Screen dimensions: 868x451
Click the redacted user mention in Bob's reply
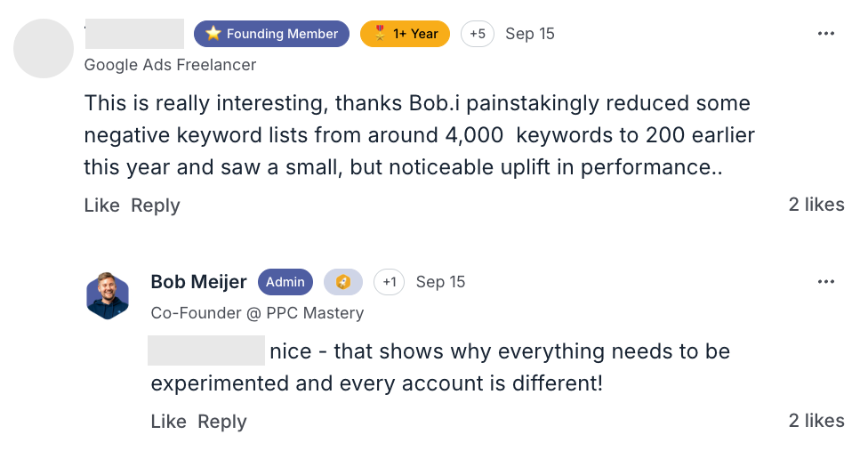coord(206,350)
